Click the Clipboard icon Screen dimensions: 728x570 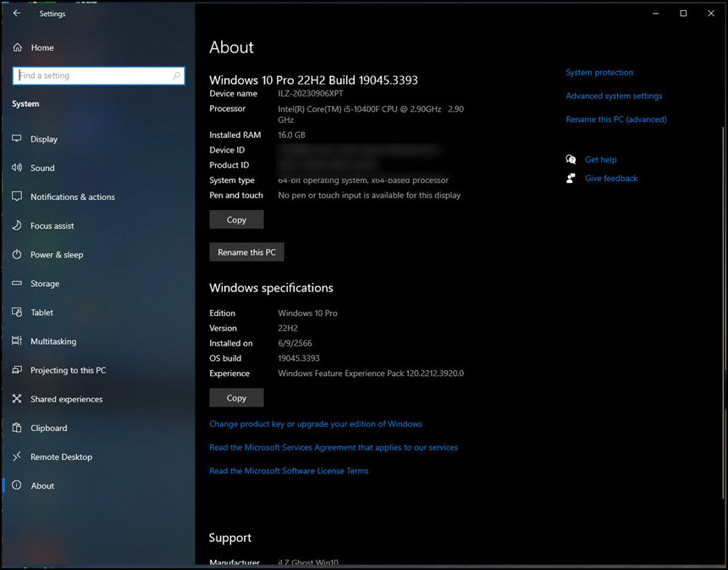coord(17,428)
